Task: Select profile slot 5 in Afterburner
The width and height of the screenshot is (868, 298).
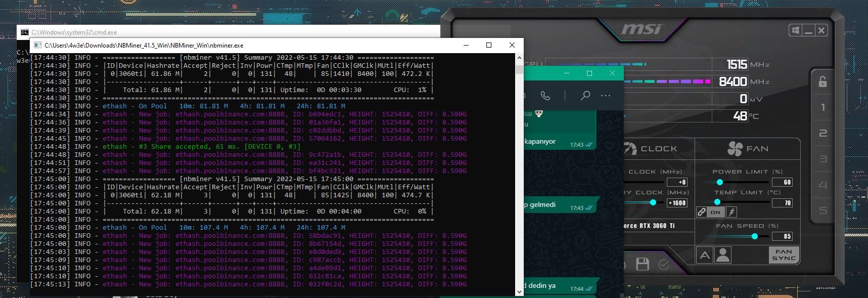Action: [x=823, y=210]
